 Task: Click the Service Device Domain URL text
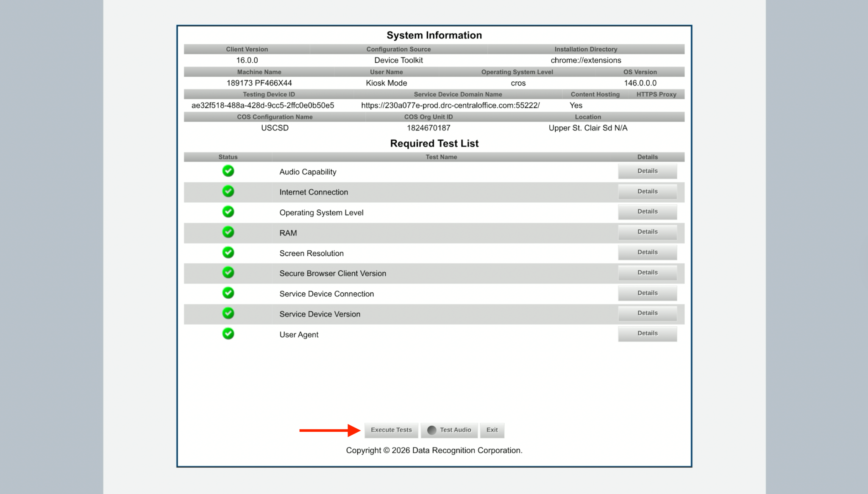pos(450,105)
